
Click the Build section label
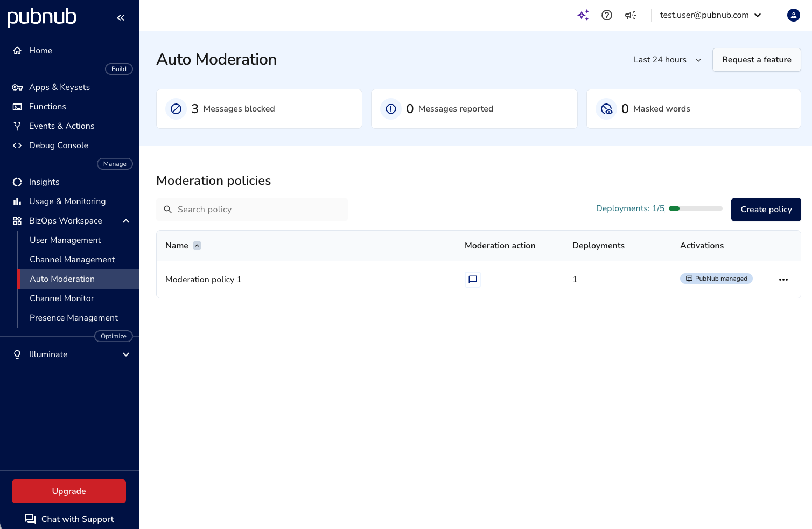(119, 69)
